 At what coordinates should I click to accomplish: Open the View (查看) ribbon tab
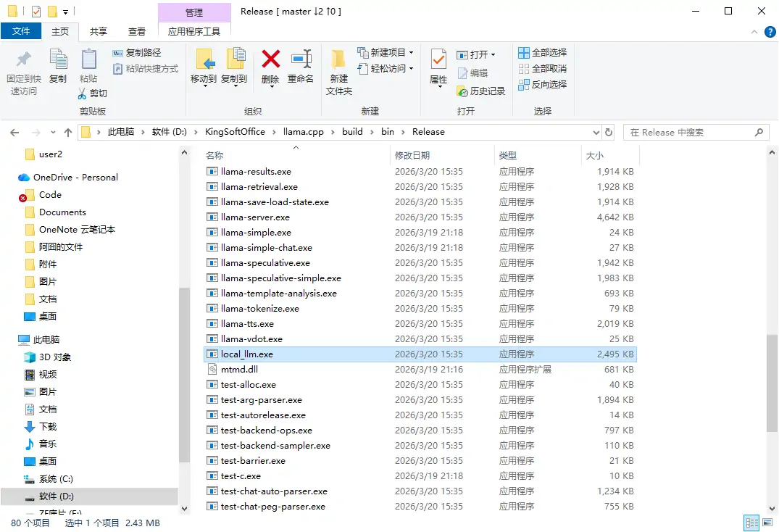point(137,31)
